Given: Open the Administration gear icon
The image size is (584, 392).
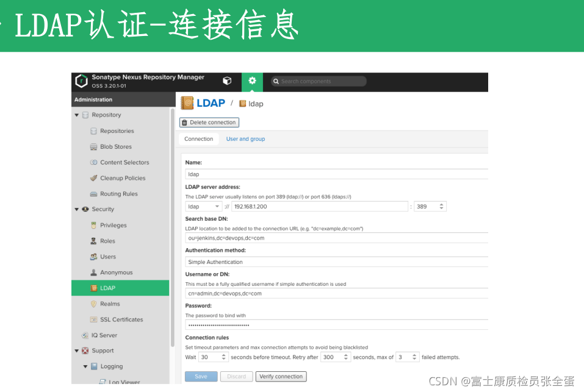Looking at the screenshot, I should (x=252, y=80).
